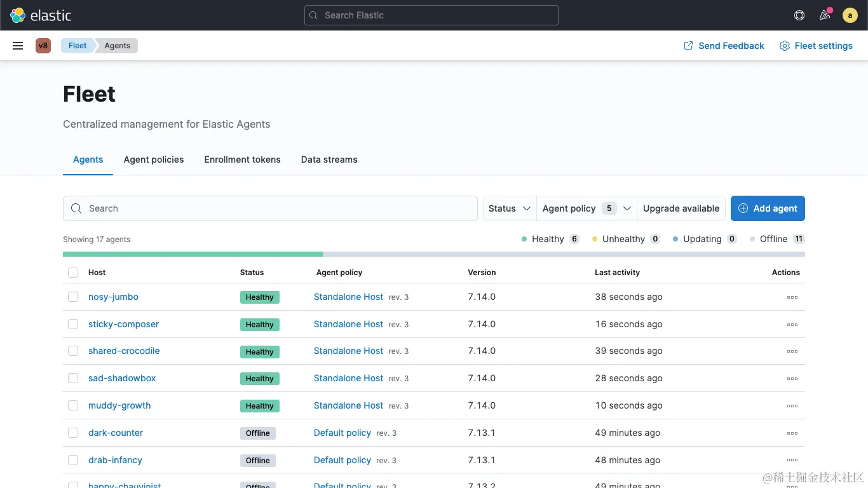Click '16 seconds ago' activity cell
This screenshot has width=868, height=488.
[628, 324]
